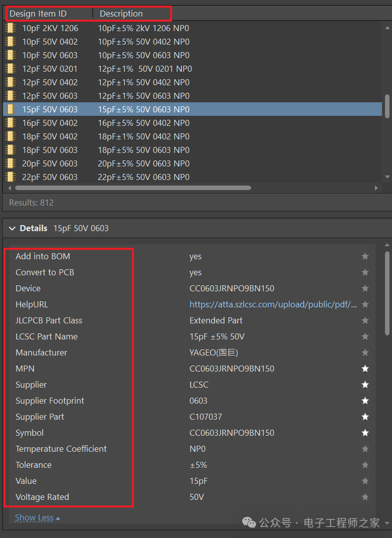Viewport: 392px width, 538px height.
Task: Select the capacitor icon for 12pF 50V 0402
Action: tap(10, 82)
